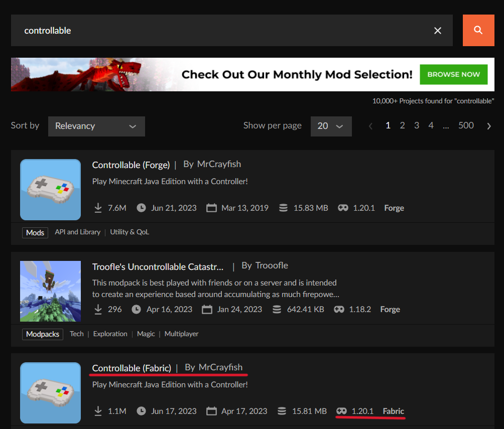
Task: Click the "10,000+ Projects found" text
Action: pyautogui.click(x=433, y=101)
